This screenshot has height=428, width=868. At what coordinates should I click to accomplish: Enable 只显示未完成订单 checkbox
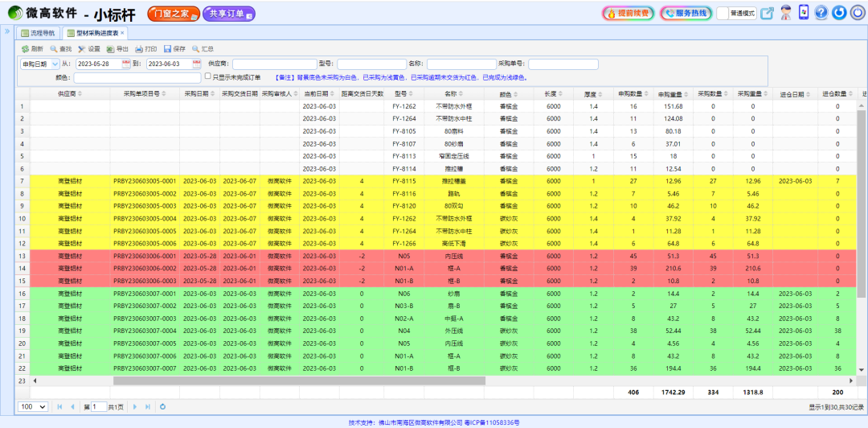[x=207, y=77]
